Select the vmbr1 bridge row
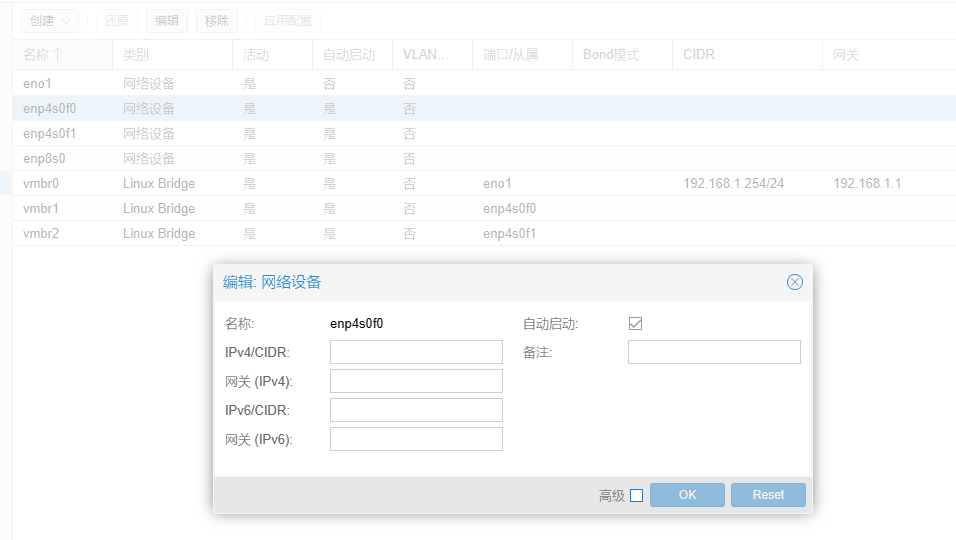The width and height of the screenshot is (956, 540). click(485, 208)
